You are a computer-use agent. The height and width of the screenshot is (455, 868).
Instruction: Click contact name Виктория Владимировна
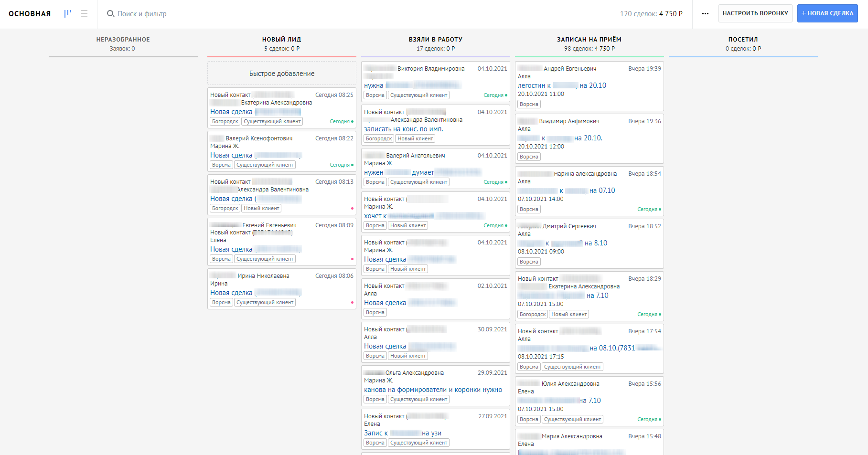431,69
